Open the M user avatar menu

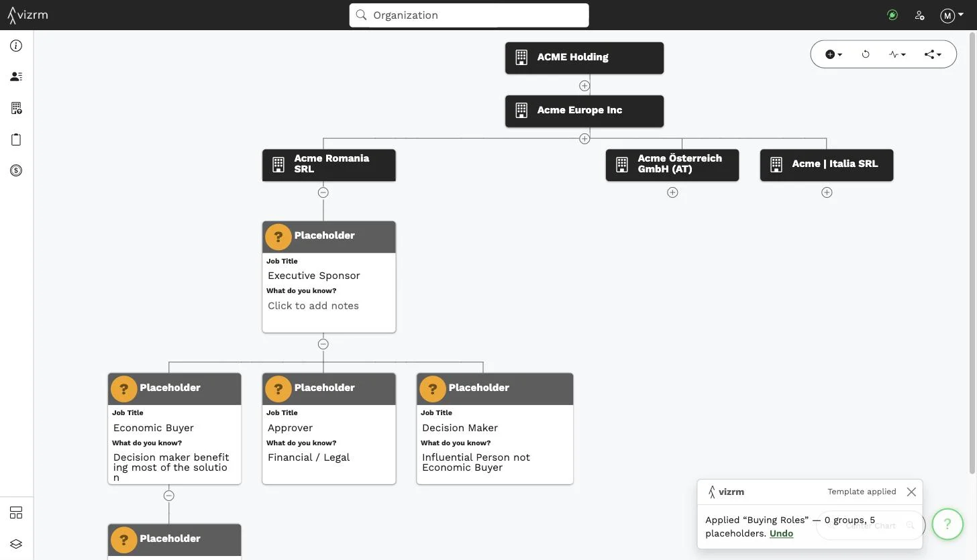(951, 15)
